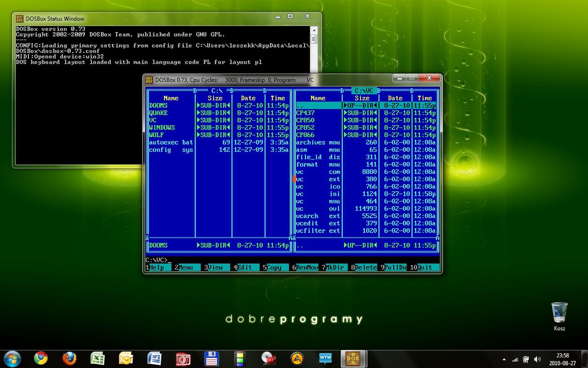The height and width of the screenshot is (368, 588).
Task: Select the archives mnu file
Action: point(366,142)
